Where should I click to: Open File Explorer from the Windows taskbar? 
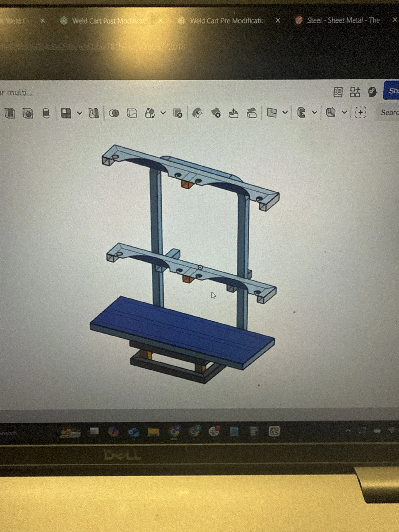pos(153,432)
